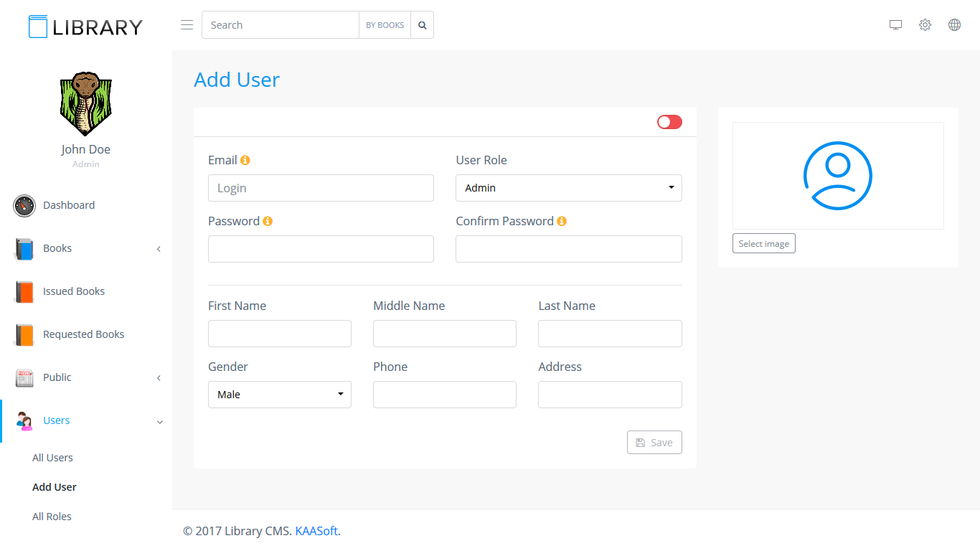
Task: Open the settings gear icon
Action: (x=925, y=25)
